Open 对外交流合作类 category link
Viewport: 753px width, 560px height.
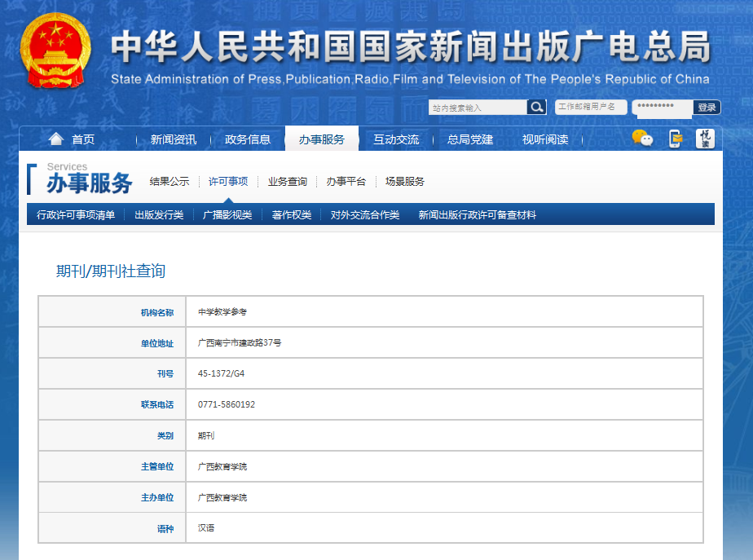(365, 214)
